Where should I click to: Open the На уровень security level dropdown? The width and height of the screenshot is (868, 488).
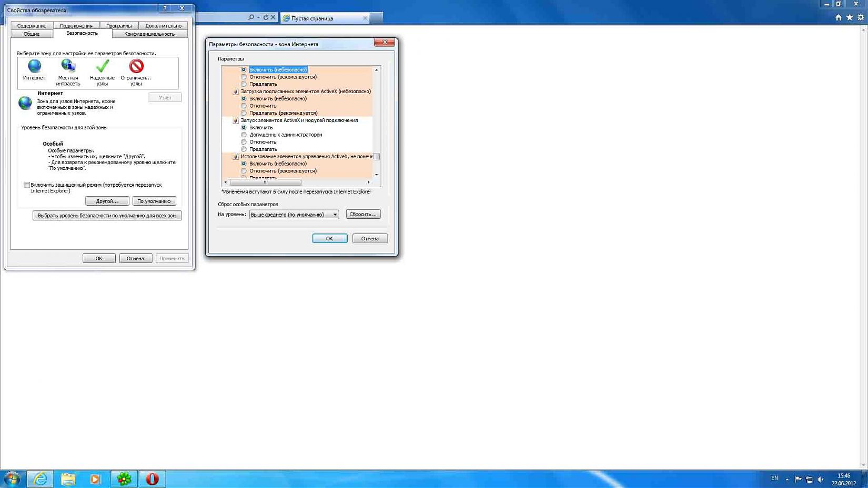(294, 215)
